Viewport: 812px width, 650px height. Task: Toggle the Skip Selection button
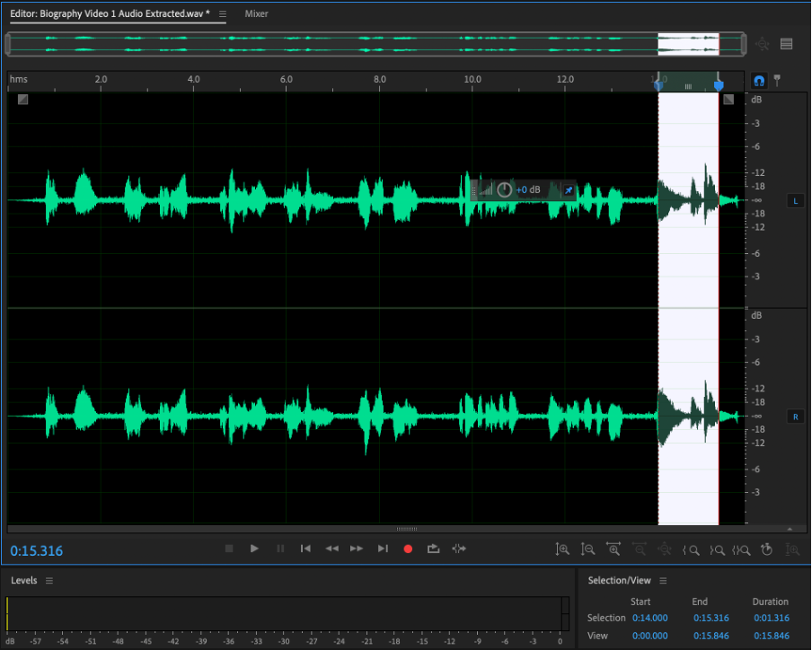coord(459,549)
